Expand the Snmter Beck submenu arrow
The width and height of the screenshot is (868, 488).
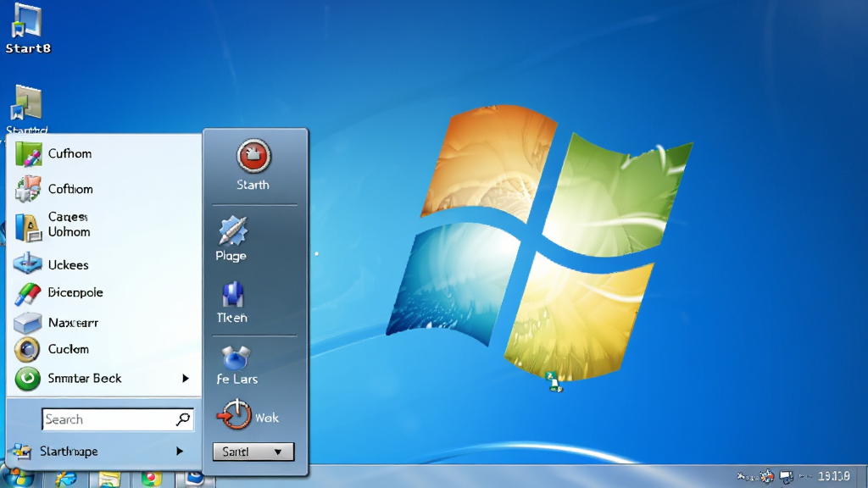186,379
